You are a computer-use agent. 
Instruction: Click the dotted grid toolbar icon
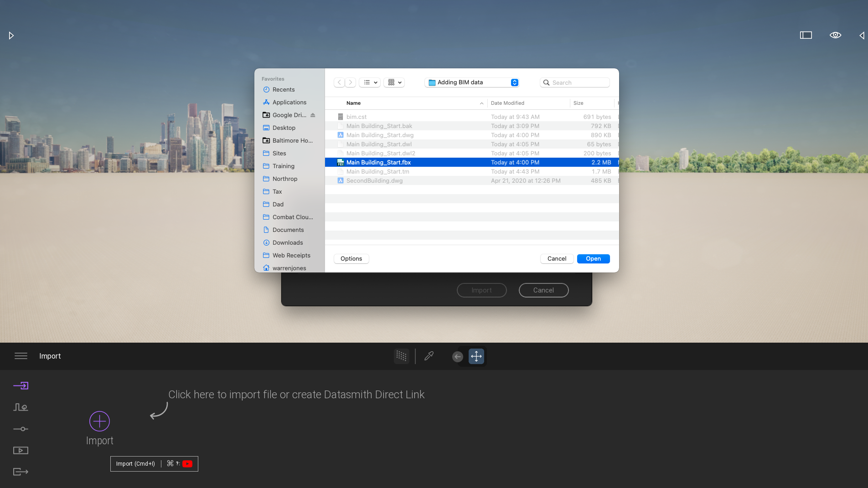(x=401, y=356)
